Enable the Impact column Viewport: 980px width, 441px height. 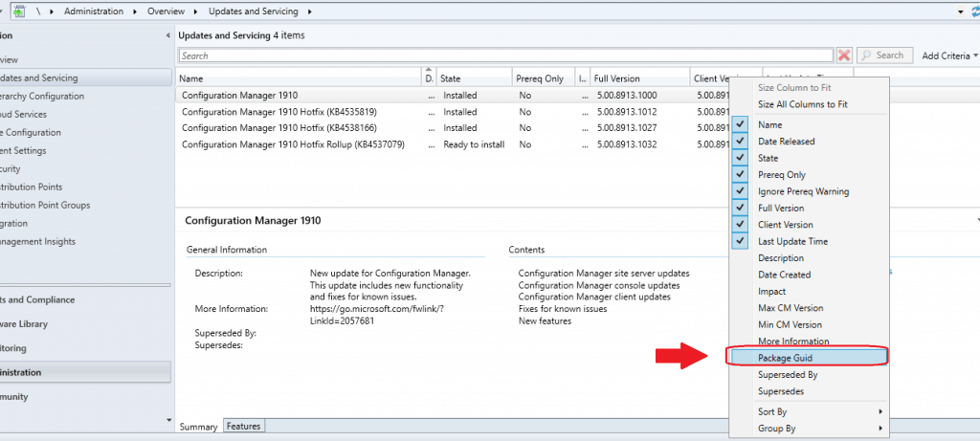(810, 291)
